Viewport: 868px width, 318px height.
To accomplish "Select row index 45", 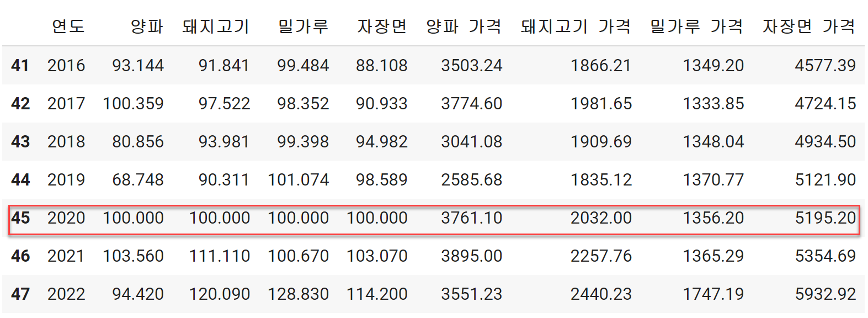I will [20, 218].
